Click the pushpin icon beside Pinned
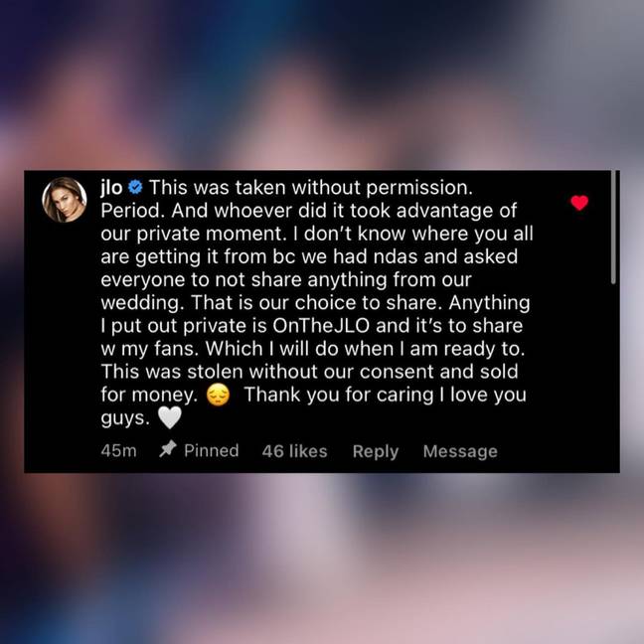 coord(168,449)
